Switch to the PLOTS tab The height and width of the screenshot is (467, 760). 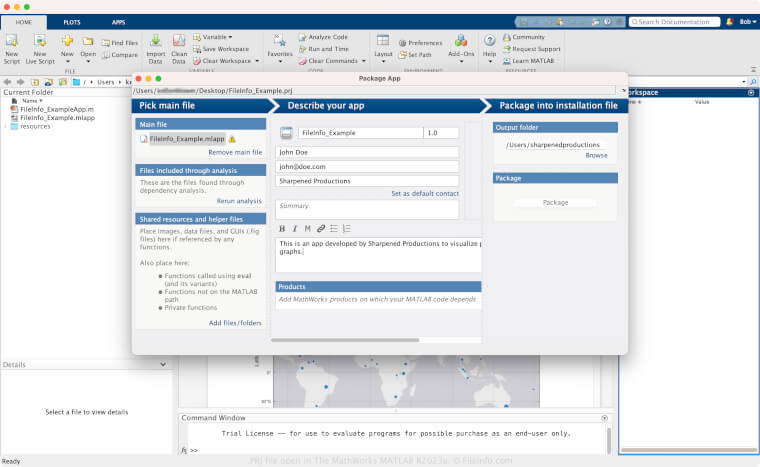click(x=73, y=21)
